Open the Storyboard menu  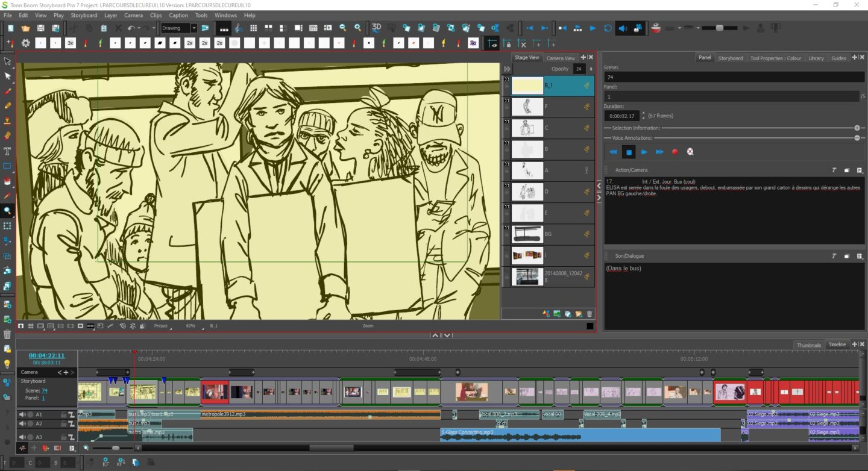click(84, 15)
